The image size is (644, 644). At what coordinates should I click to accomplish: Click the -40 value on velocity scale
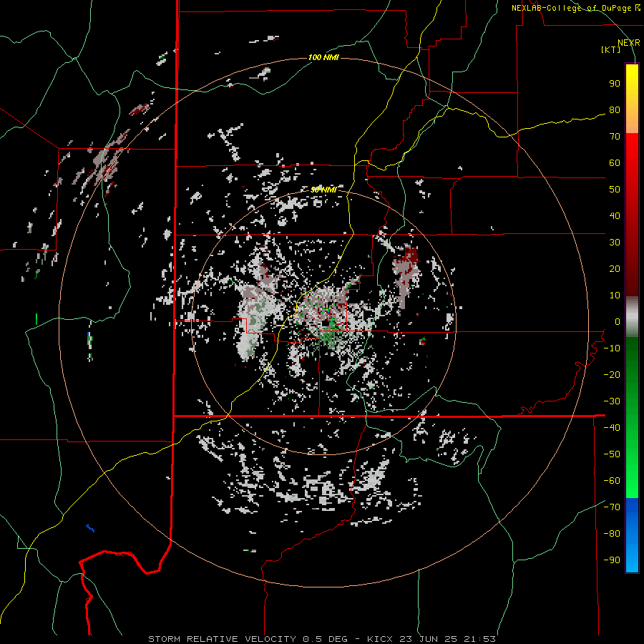[x=612, y=428]
